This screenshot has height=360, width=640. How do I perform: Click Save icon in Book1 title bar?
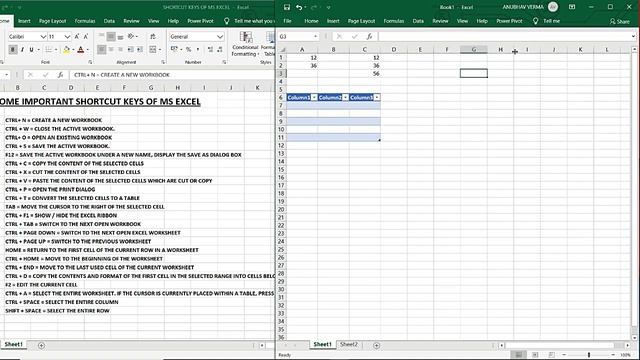(x=287, y=7)
